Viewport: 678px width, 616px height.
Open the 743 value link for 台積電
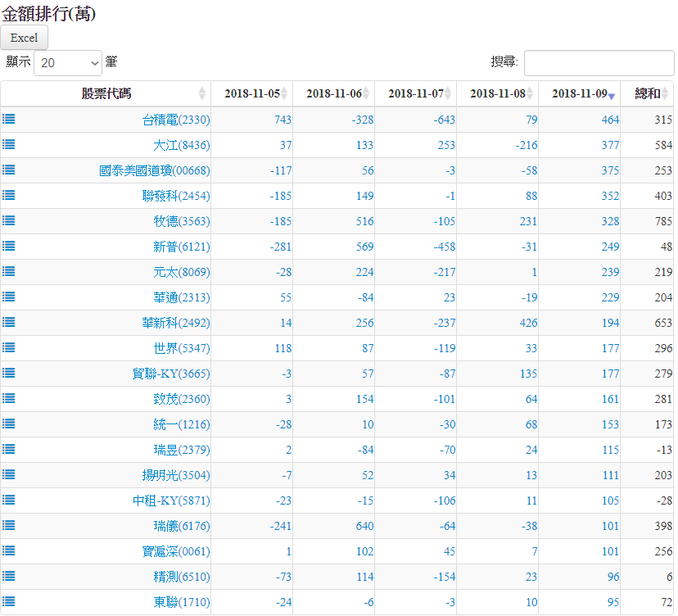(282, 120)
